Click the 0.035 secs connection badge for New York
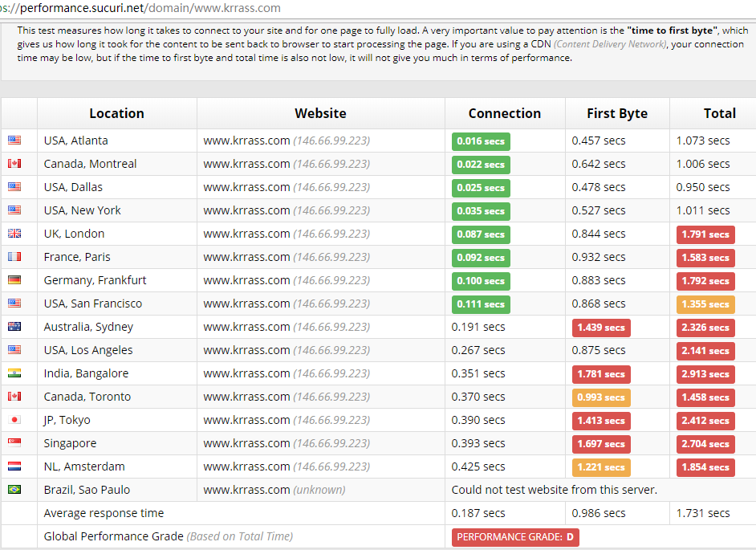 coord(481,211)
